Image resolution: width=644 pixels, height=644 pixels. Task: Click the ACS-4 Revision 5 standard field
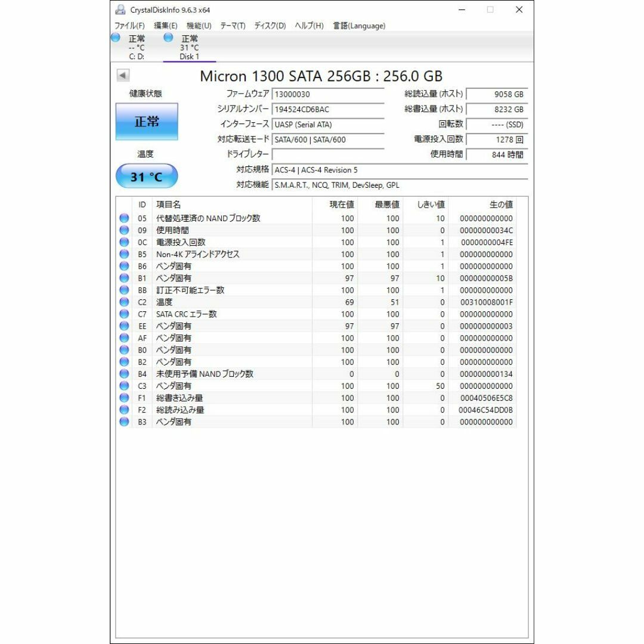click(x=400, y=170)
